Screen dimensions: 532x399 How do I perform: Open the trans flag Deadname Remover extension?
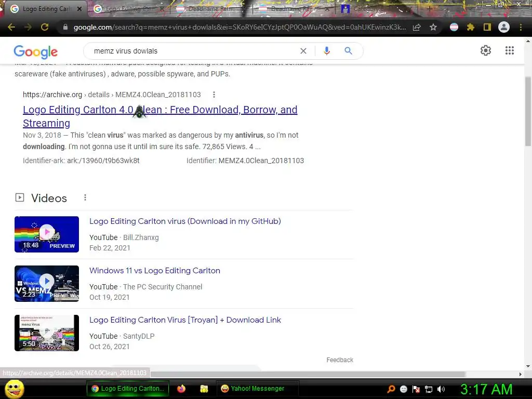tap(454, 27)
